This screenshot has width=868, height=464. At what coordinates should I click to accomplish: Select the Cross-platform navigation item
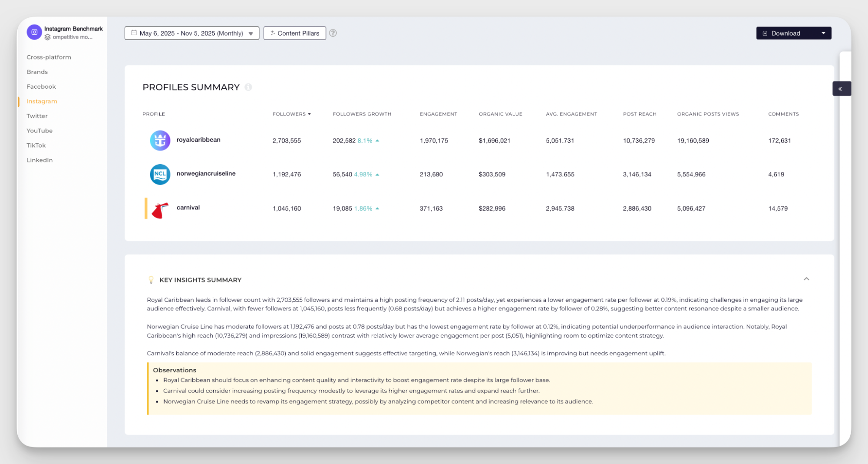(x=49, y=57)
